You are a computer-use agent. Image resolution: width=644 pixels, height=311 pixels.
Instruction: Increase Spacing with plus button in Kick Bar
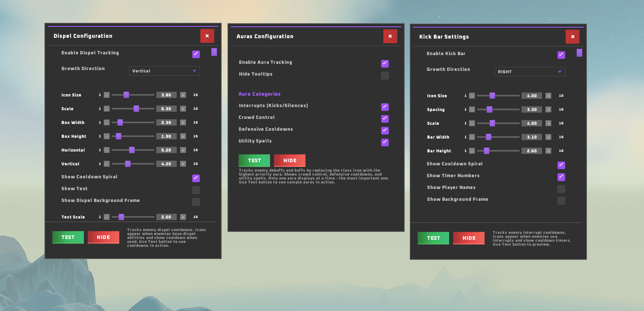point(548,109)
